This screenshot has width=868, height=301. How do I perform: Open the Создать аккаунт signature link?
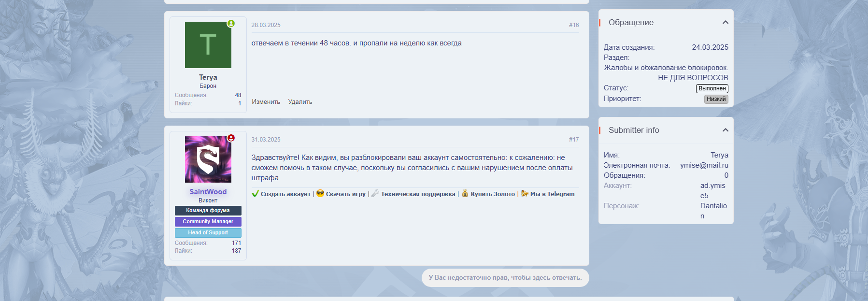click(x=285, y=194)
